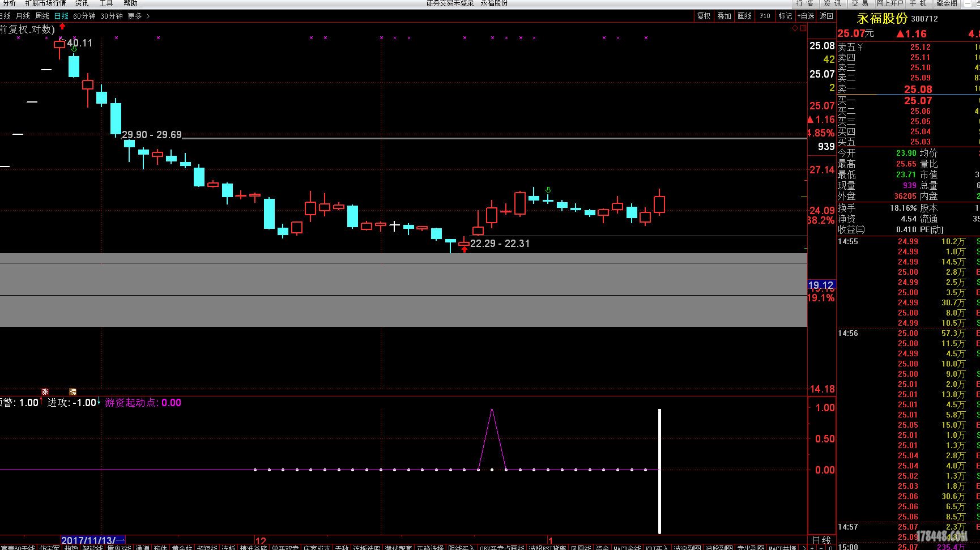Click the 22.29 - 22.31 gap label
The height and width of the screenshot is (550, 980).
(500, 244)
